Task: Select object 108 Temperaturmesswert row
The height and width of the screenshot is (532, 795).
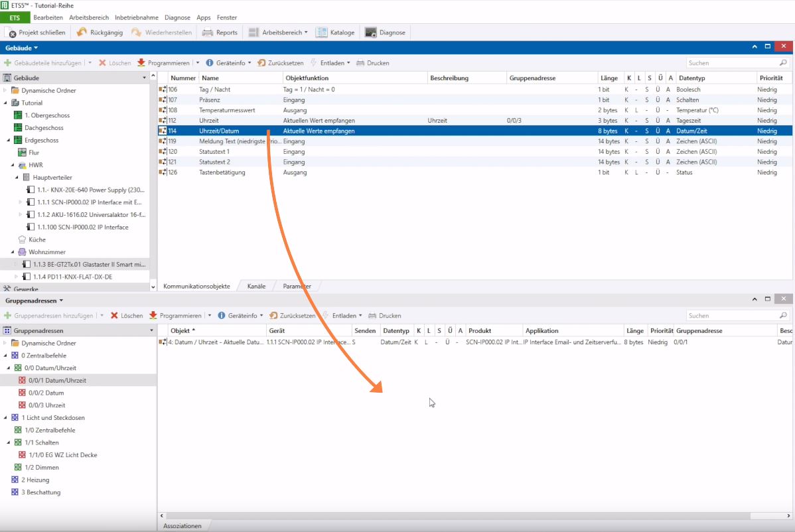Action: click(x=475, y=111)
